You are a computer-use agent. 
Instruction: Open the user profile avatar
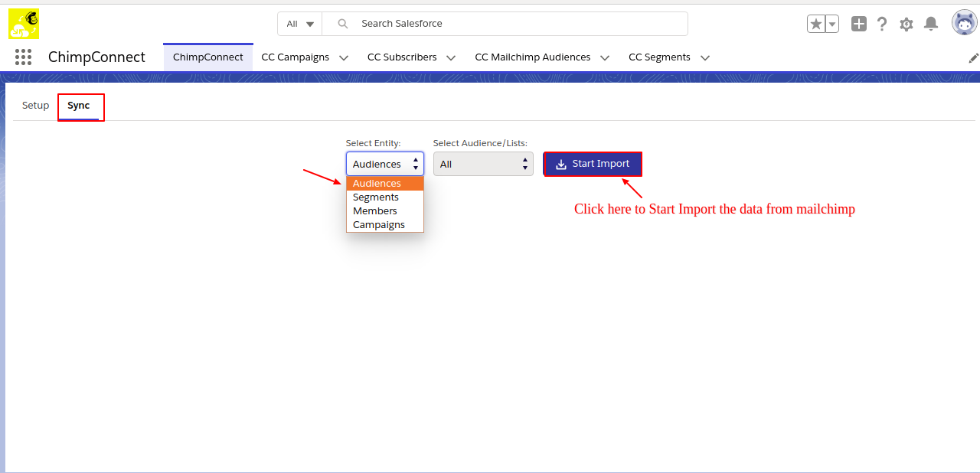[964, 23]
